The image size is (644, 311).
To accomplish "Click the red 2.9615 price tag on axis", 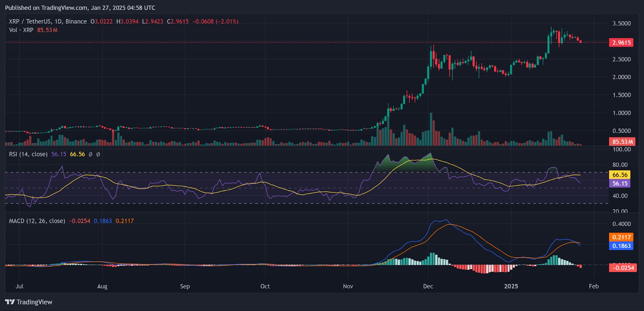I will [x=621, y=42].
